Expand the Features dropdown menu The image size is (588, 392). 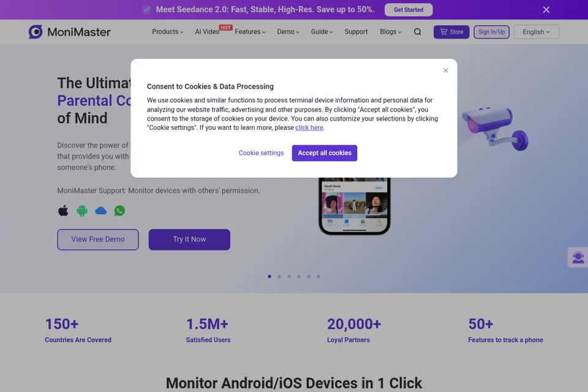pyautogui.click(x=250, y=32)
